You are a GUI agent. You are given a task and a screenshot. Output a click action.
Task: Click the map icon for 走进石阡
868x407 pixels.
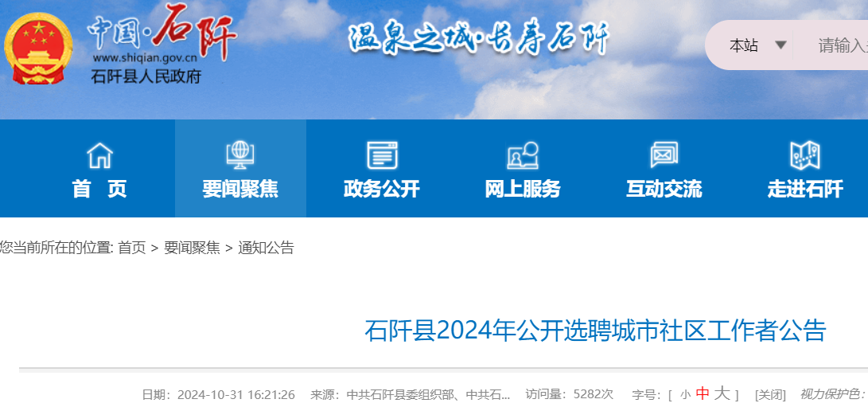coord(804,155)
